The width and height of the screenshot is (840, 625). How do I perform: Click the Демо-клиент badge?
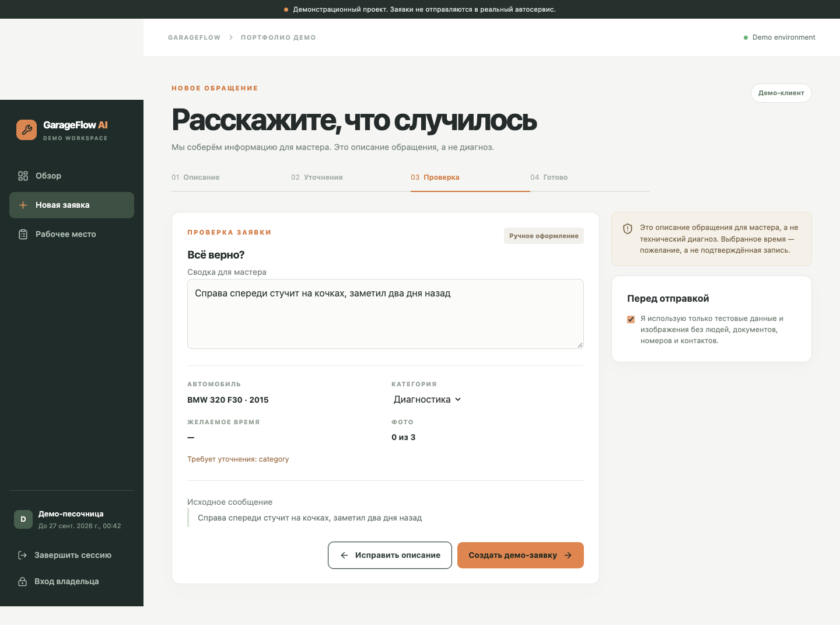point(781,93)
